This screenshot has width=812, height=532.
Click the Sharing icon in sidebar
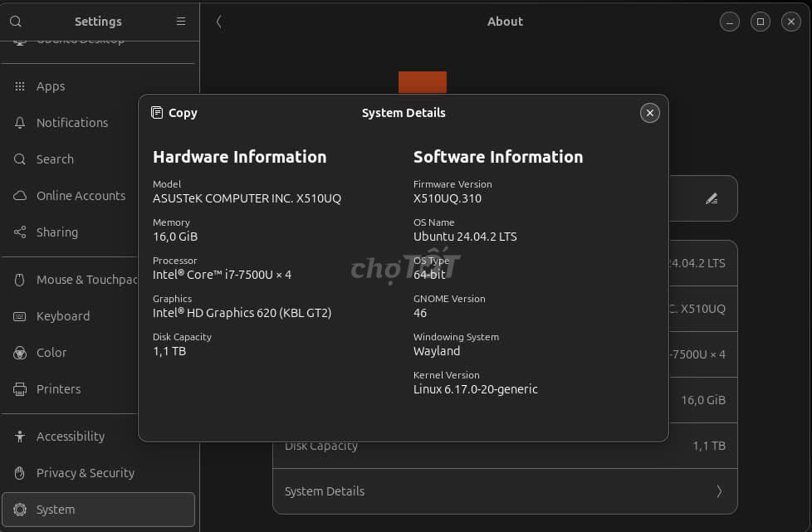tap(20, 232)
